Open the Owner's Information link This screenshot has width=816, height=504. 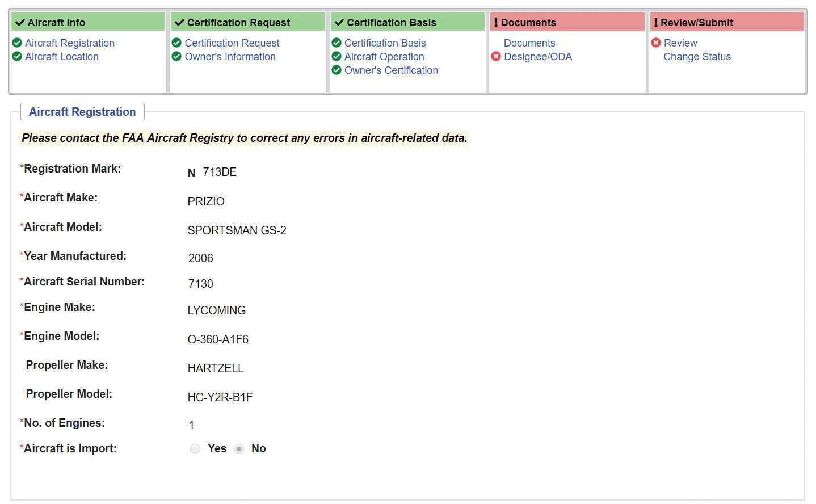pyautogui.click(x=230, y=57)
